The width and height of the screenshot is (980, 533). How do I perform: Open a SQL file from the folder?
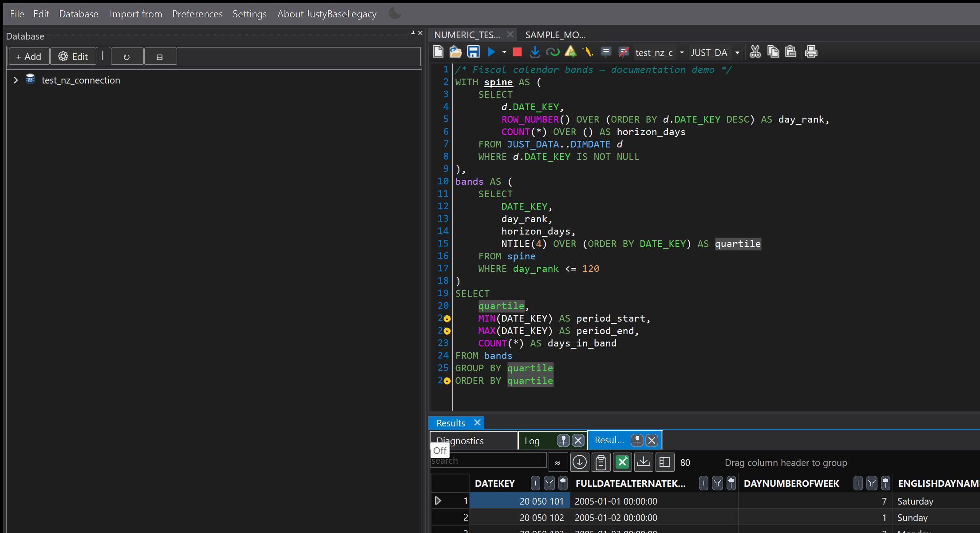tap(455, 52)
